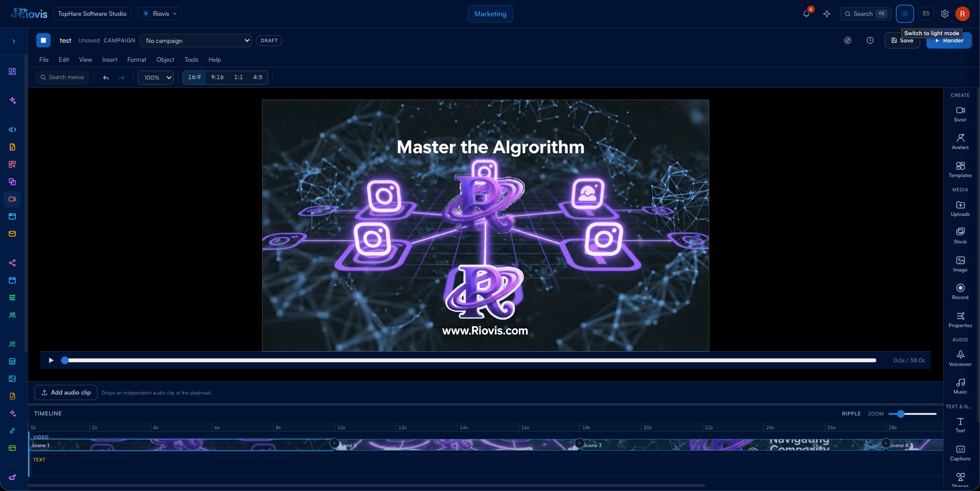This screenshot has height=491, width=980.
Task: Toggle RIPPLE mode in timeline
Action: click(851, 414)
